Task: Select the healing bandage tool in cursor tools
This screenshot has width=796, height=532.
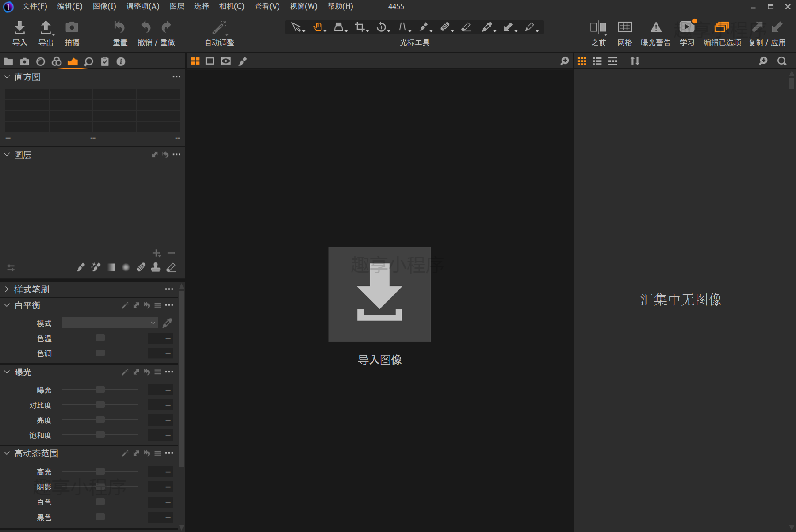Action: [445, 27]
